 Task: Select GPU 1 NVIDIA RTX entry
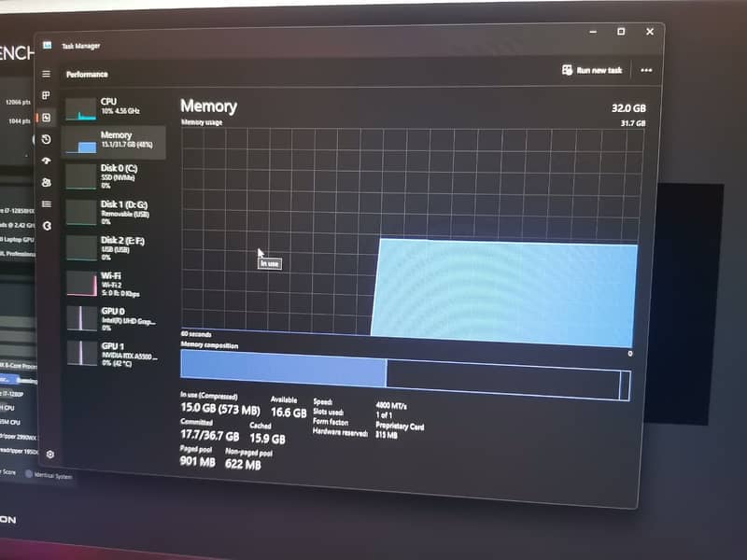112,353
